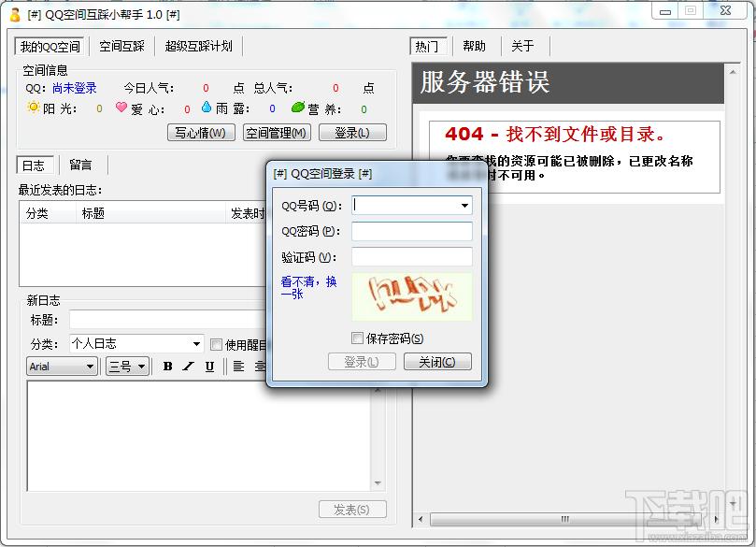Focus the 验证码 input field
Screen dimensions: 756x547
(x=412, y=256)
